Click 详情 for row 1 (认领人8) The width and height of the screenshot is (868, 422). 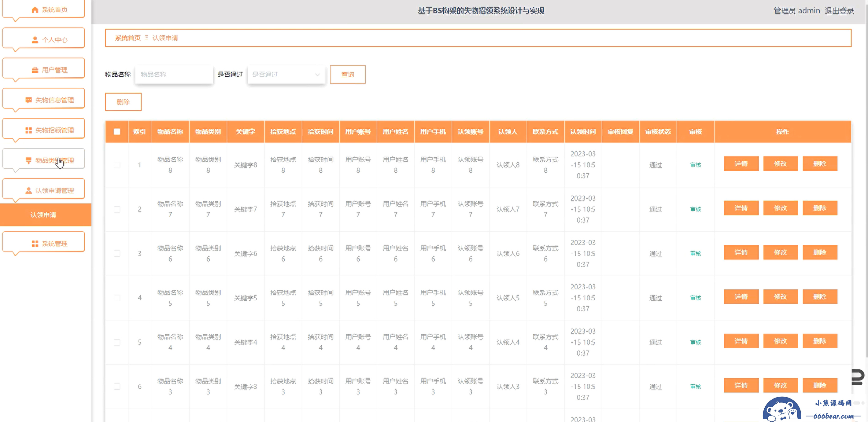click(741, 164)
